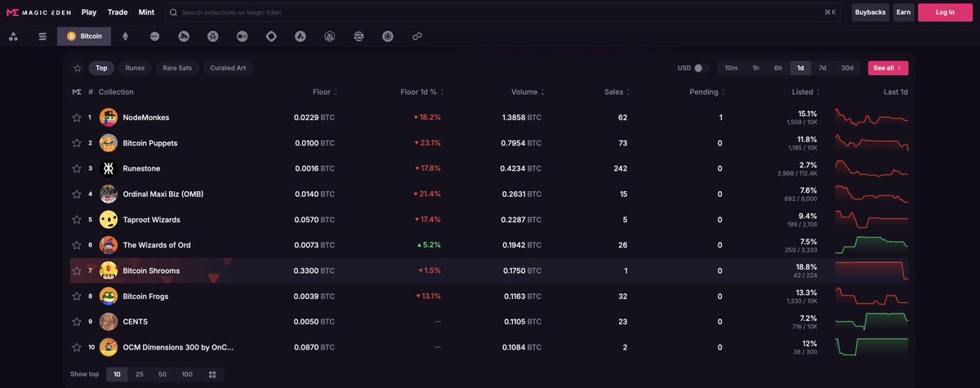The width and height of the screenshot is (980, 388).
Task: Switch to the Curated Art tab
Action: (228, 68)
